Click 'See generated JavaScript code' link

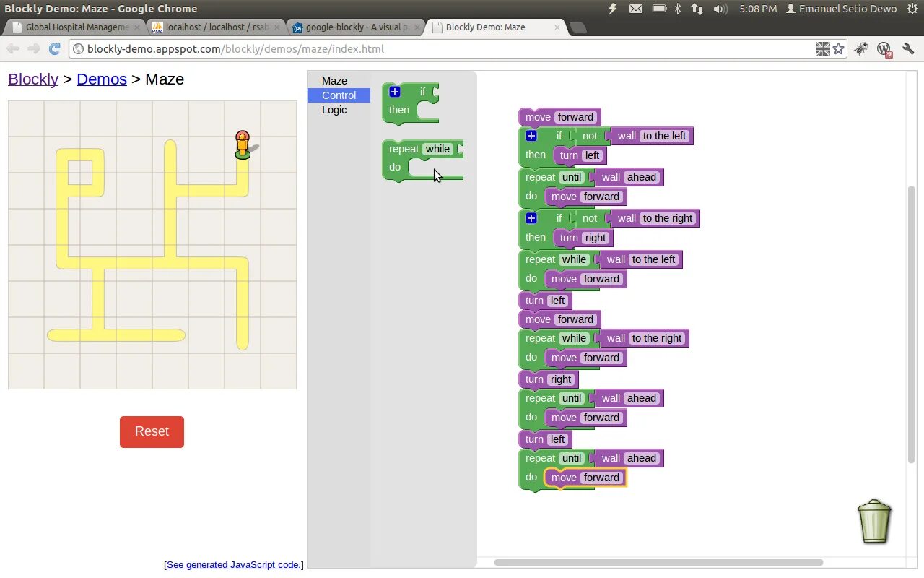pyautogui.click(x=234, y=564)
